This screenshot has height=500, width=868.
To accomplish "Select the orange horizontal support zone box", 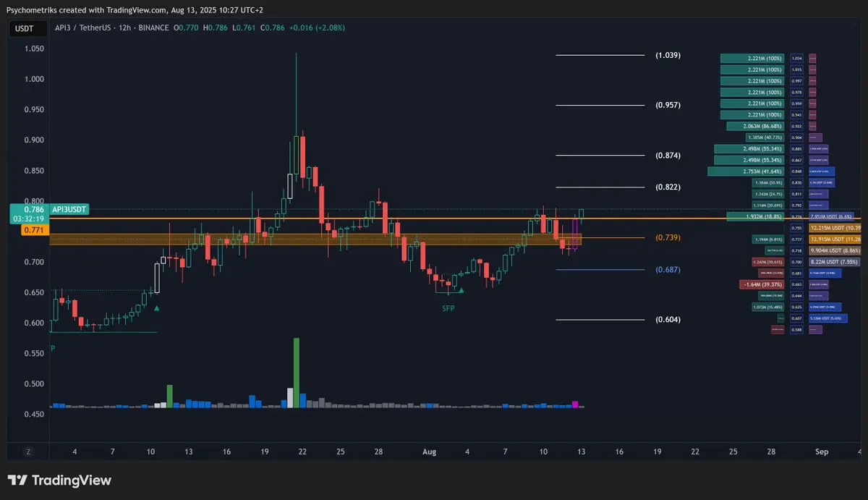I will (x=315, y=239).
